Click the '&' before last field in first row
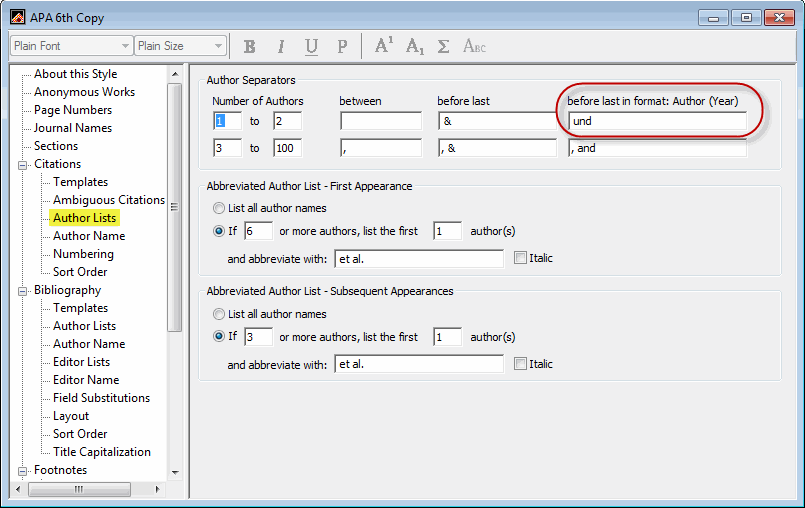The image size is (805, 508). pyautogui.click(x=497, y=121)
